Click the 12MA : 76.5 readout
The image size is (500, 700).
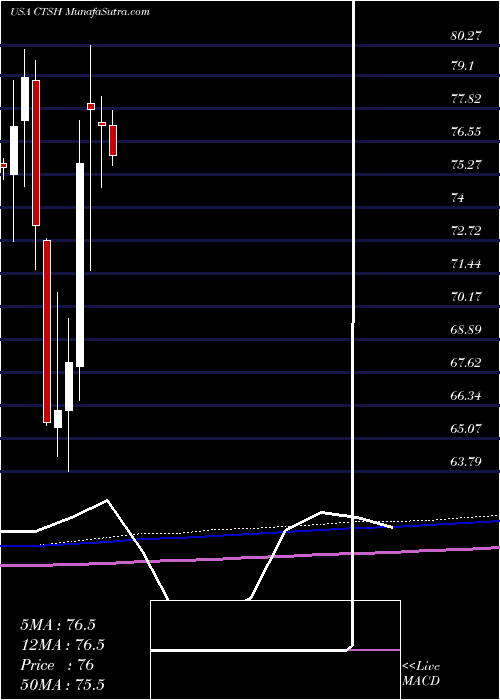coord(62,645)
